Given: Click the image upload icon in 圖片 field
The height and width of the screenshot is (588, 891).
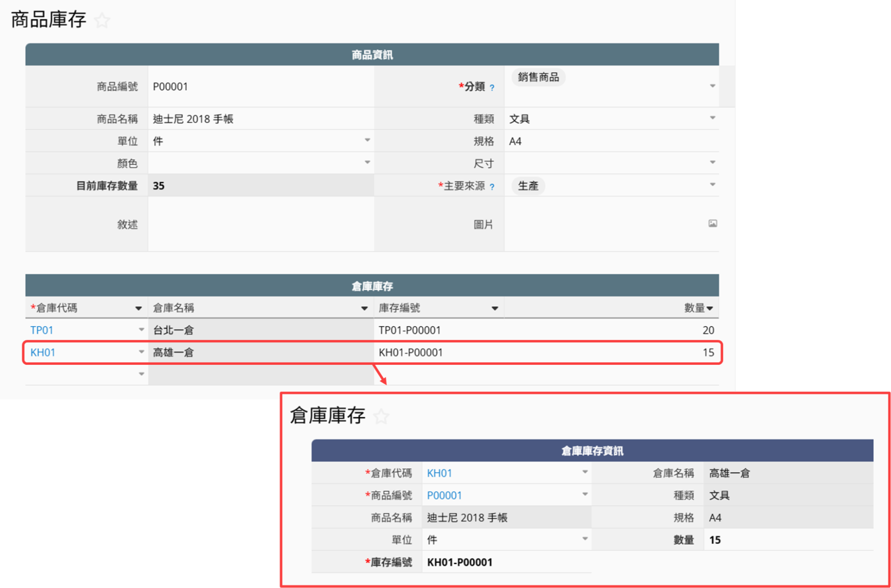Looking at the screenshot, I should pyautogui.click(x=712, y=224).
